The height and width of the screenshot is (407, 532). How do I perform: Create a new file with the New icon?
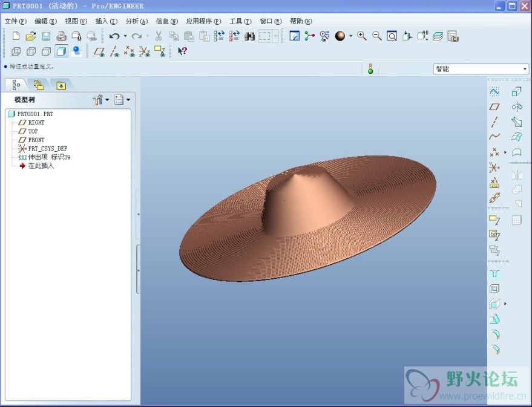(x=16, y=36)
